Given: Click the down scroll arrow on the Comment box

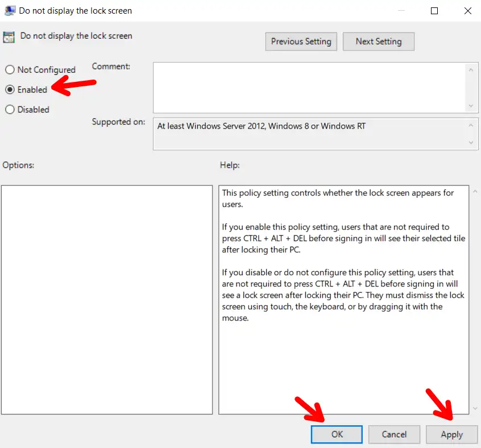Looking at the screenshot, I should 471,106.
